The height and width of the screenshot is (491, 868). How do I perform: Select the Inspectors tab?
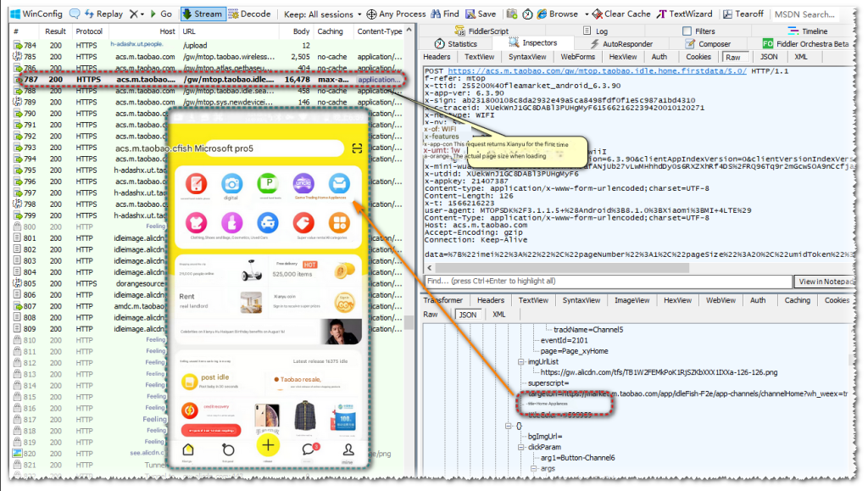pos(532,43)
